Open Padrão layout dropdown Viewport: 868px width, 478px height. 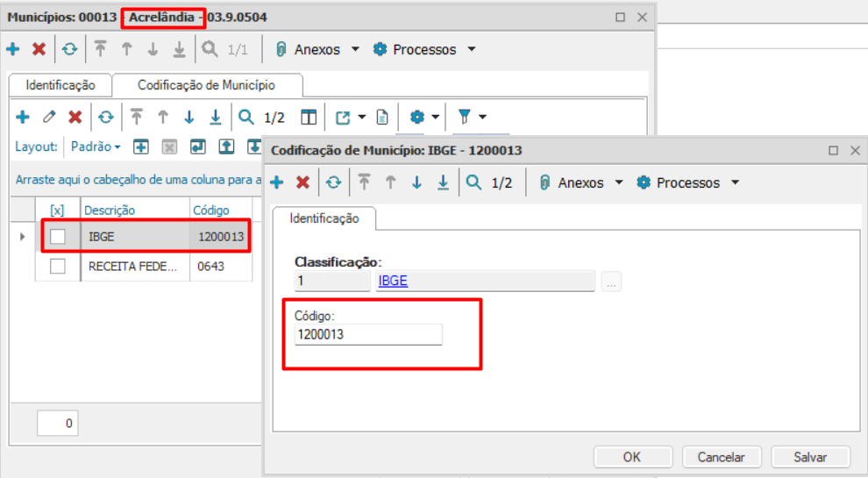click(x=96, y=146)
